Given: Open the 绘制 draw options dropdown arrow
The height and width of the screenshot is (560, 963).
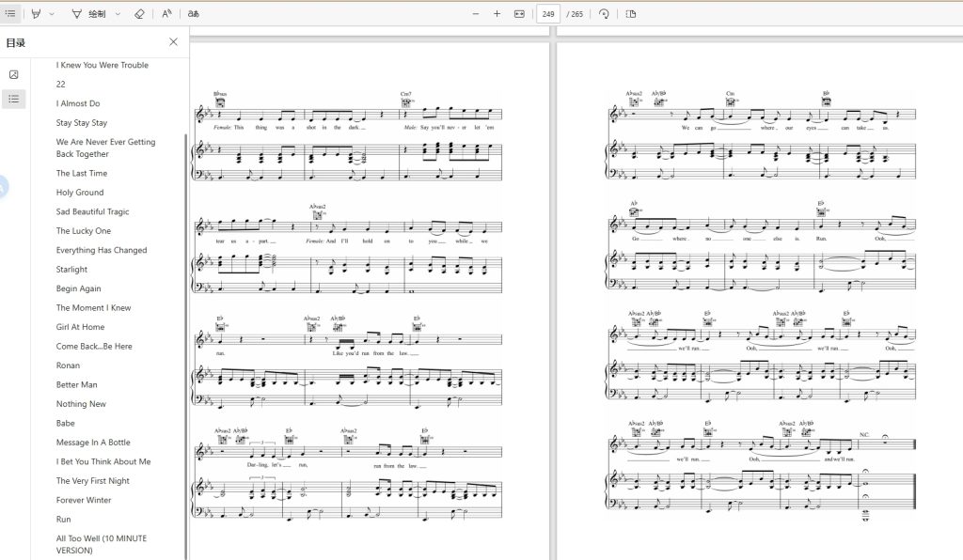Looking at the screenshot, I should coord(118,13).
